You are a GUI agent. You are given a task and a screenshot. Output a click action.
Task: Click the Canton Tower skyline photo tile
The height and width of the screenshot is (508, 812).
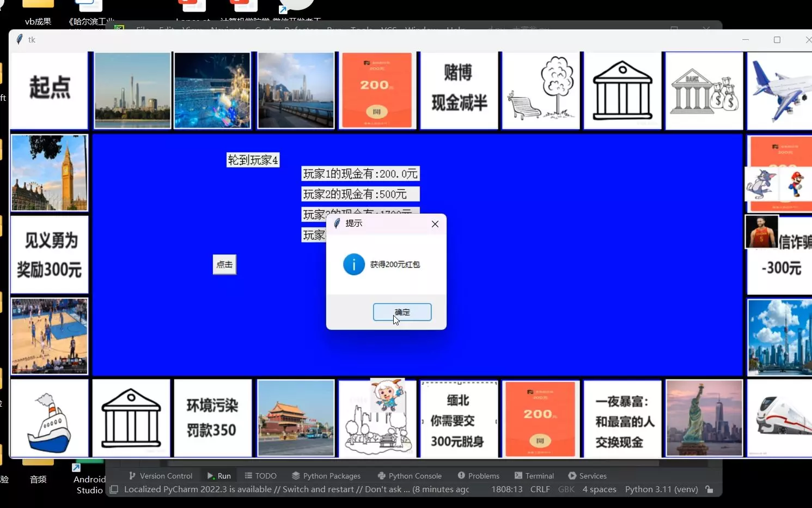[x=132, y=90]
